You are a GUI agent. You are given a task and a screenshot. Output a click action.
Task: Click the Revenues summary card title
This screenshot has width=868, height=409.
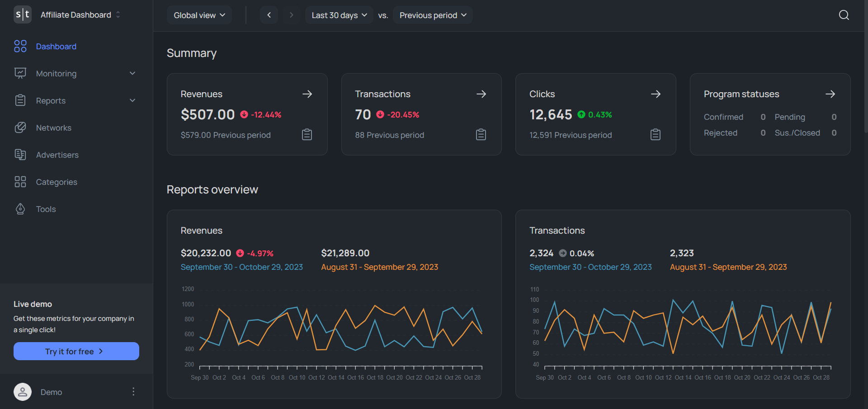202,94
